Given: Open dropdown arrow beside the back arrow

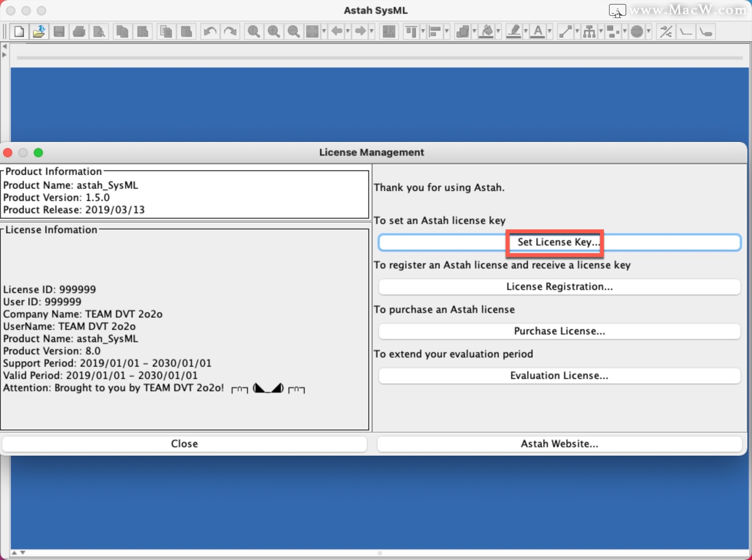Looking at the screenshot, I should (348, 31).
